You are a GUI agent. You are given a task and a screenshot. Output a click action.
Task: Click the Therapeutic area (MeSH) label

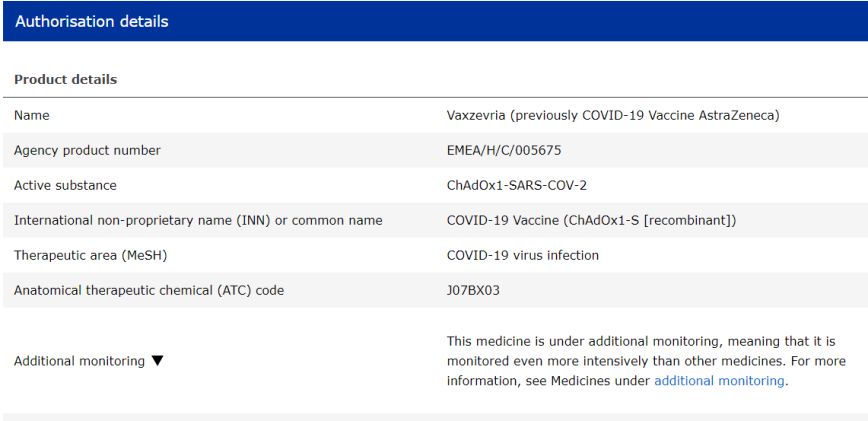tap(90, 255)
